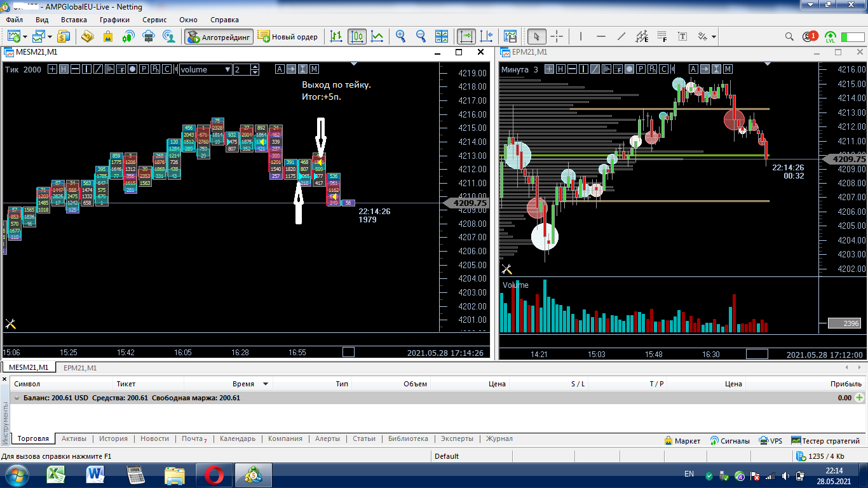Open the Тестер стратегий button
Viewport: 868px width, 488px height.
point(825,440)
